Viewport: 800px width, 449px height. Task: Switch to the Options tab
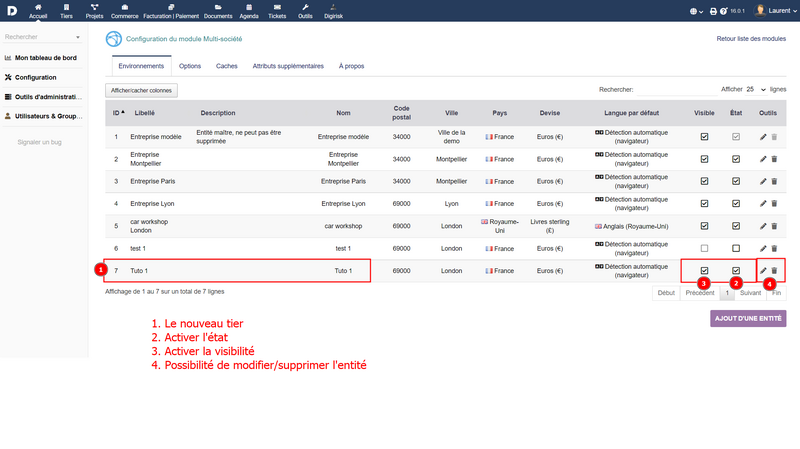pos(190,66)
